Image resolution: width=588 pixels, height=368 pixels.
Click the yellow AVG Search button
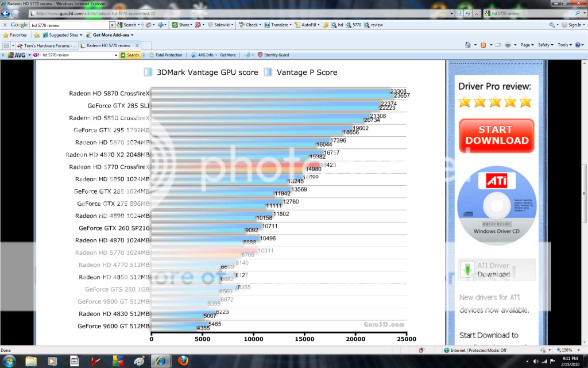[x=130, y=55]
